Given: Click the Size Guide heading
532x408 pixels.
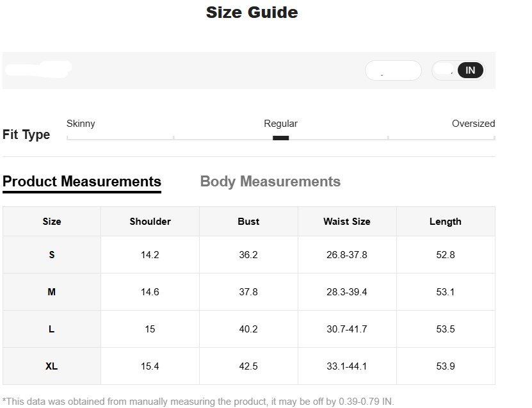Looking at the screenshot, I should tap(252, 12).
